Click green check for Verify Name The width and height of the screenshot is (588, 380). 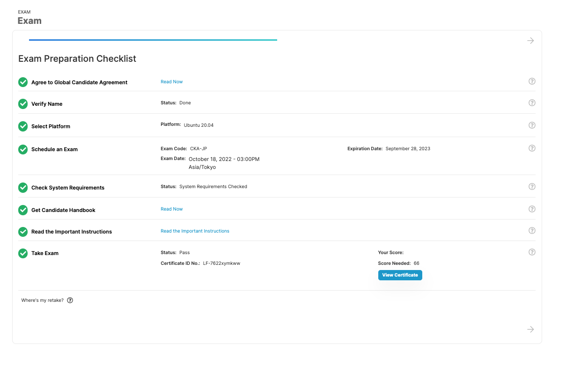coord(23,104)
